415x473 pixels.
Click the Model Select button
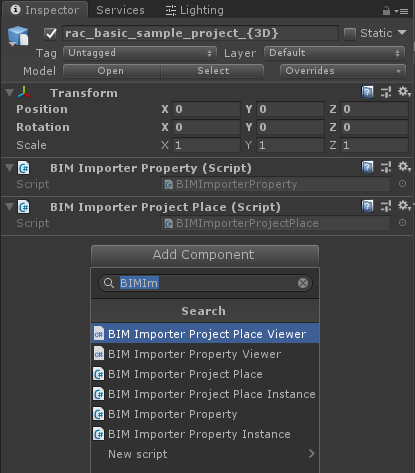[x=213, y=71]
